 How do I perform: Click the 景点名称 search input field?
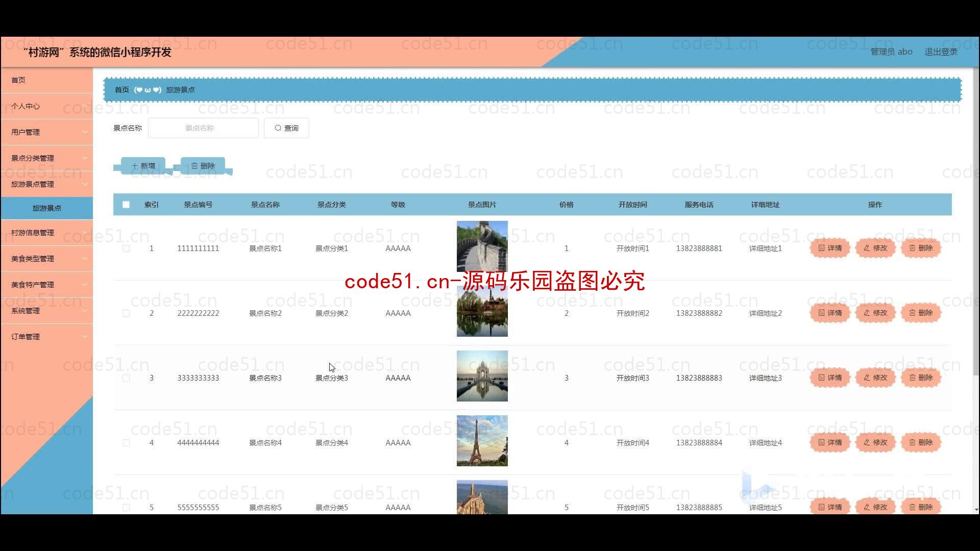coord(202,128)
